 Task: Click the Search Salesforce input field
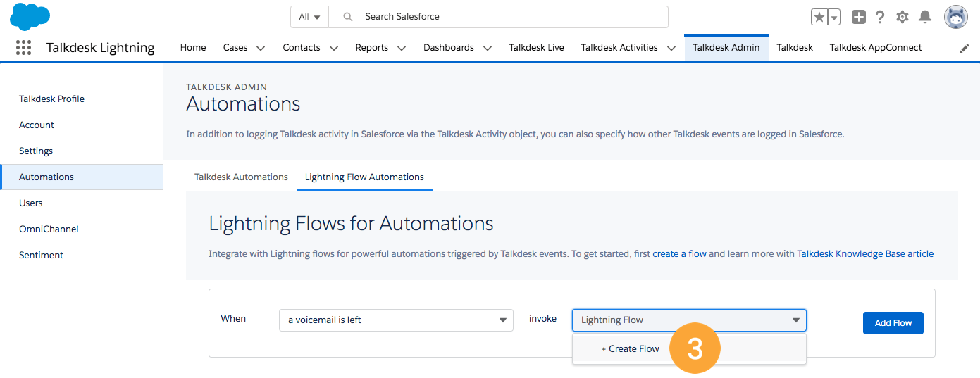[498, 17]
